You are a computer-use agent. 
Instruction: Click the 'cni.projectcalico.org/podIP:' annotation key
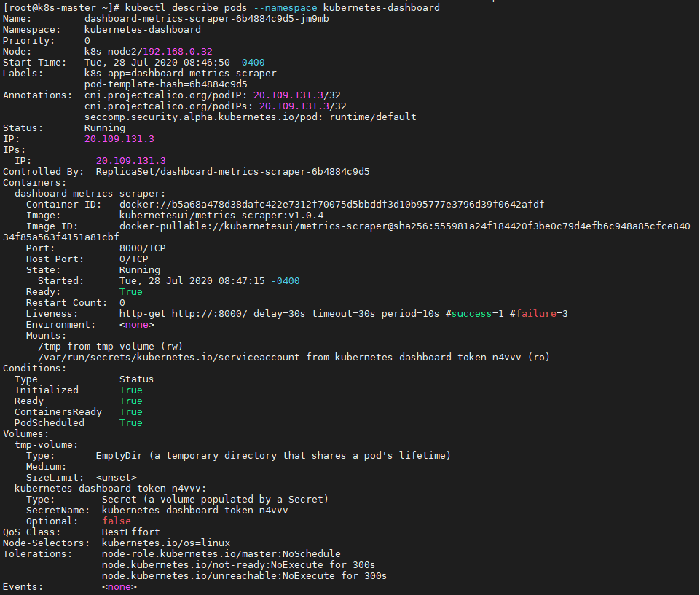coord(165,95)
